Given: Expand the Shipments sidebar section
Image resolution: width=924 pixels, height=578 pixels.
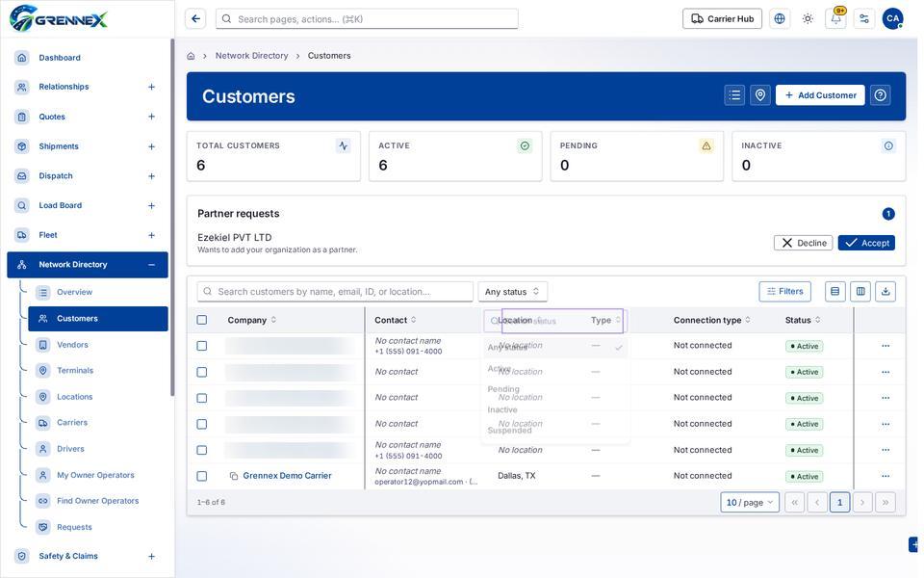Looking at the screenshot, I should tap(151, 146).
